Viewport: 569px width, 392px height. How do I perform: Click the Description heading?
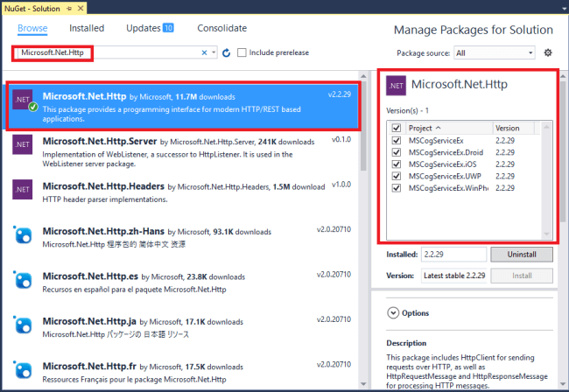pos(406,343)
